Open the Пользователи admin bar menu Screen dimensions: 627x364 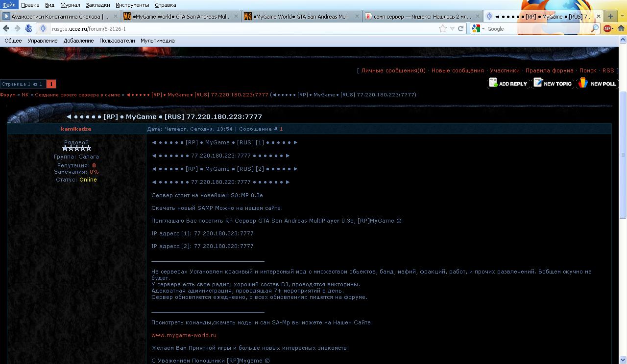click(117, 41)
